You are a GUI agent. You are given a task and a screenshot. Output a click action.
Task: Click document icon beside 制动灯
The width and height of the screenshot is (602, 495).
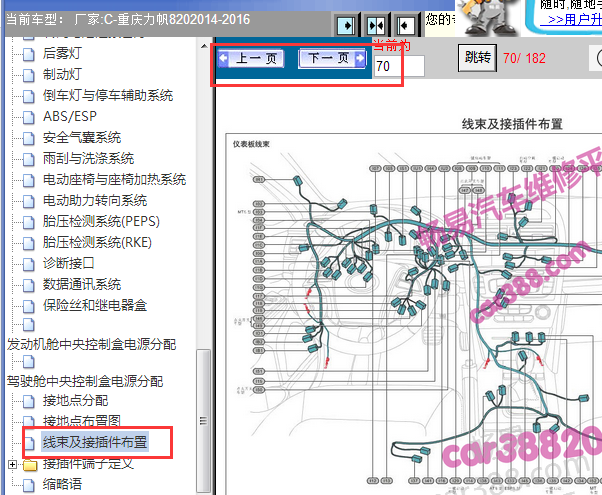(29, 75)
